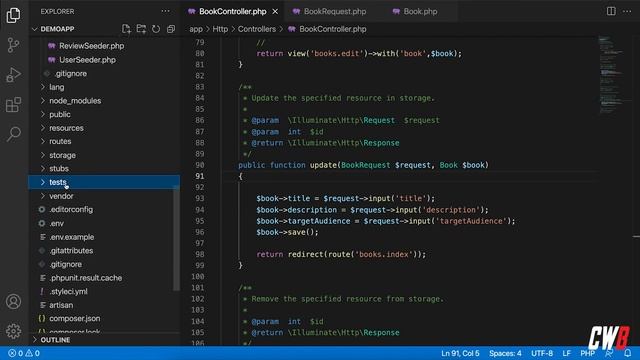Click BookController.php breadcrumb segment

tap(333, 29)
